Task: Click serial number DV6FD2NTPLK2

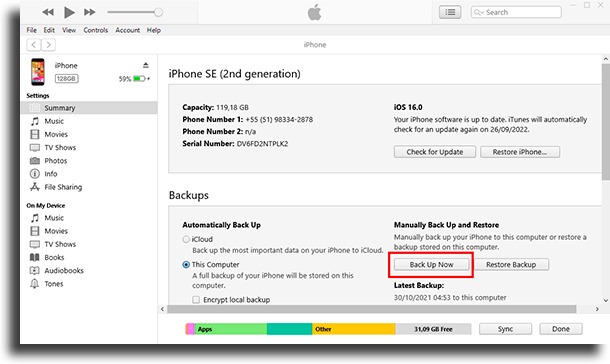Action: coord(263,144)
